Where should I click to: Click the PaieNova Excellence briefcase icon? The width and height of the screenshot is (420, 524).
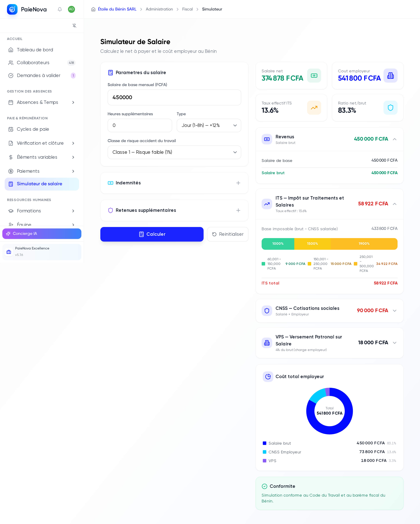click(x=9, y=252)
